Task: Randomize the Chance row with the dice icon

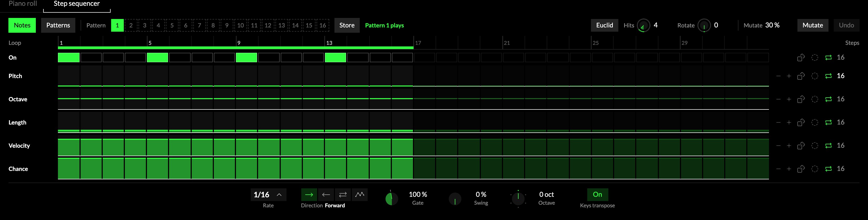Action: (801, 169)
